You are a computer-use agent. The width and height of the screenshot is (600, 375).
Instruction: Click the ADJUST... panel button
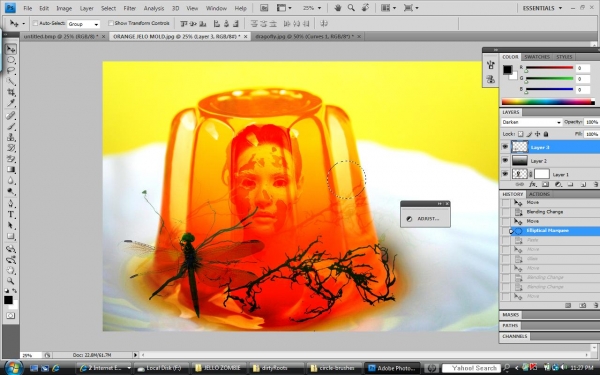pos(425,218)
